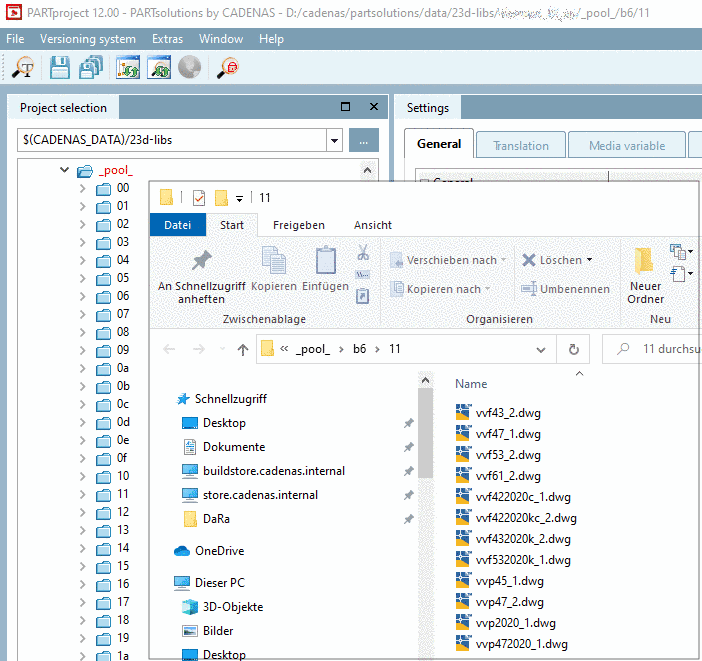Click the scissors cut icon
This screenshot has height=661, width=702.
pyautogui.click(x=363, y=252)
